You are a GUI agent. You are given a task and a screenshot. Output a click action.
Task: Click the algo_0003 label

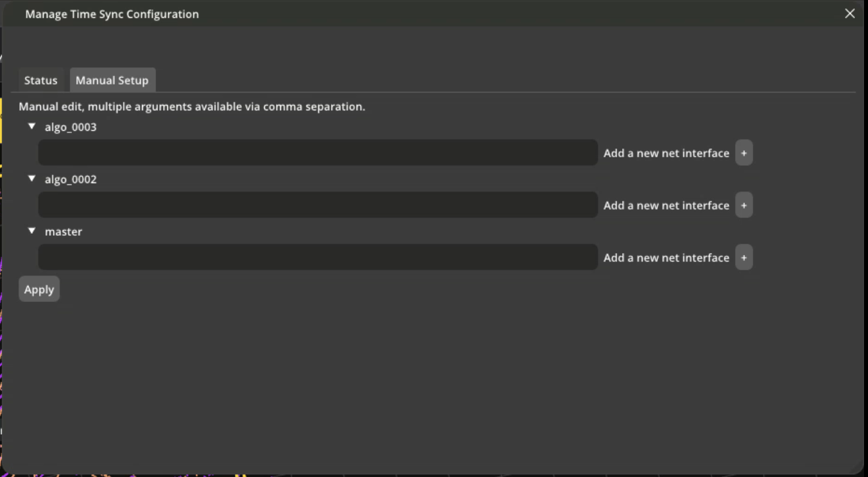pos(71,127)
